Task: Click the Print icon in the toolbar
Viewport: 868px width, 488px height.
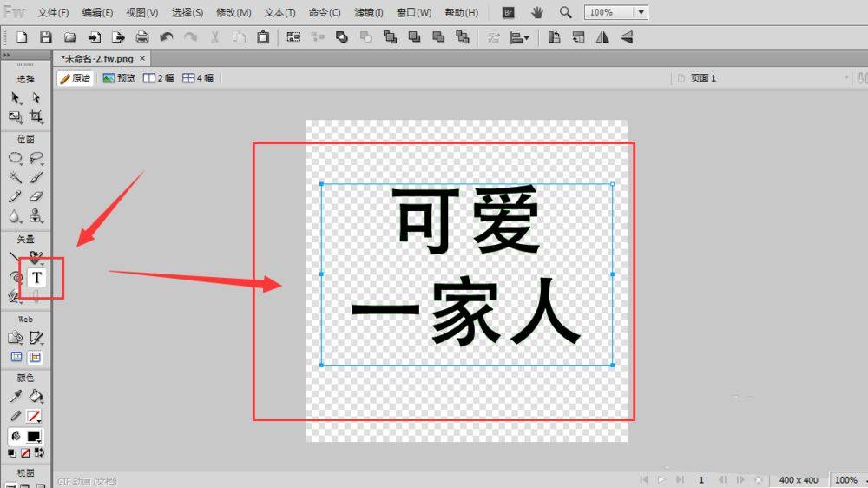Action: click(142, 37)
